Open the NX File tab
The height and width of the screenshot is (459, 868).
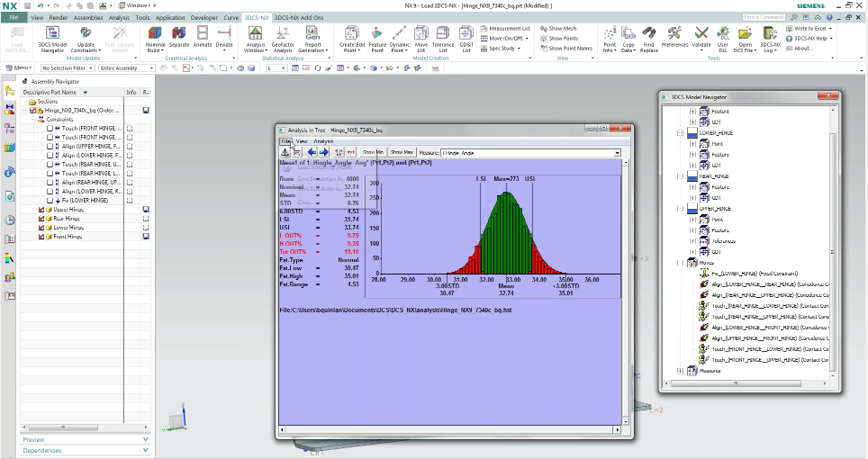coord(14,18)
